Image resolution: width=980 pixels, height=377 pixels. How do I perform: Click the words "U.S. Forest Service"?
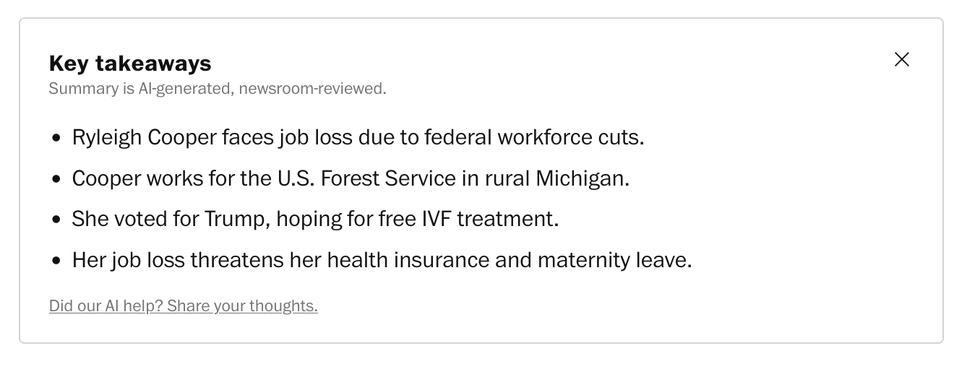pos(366,178)
